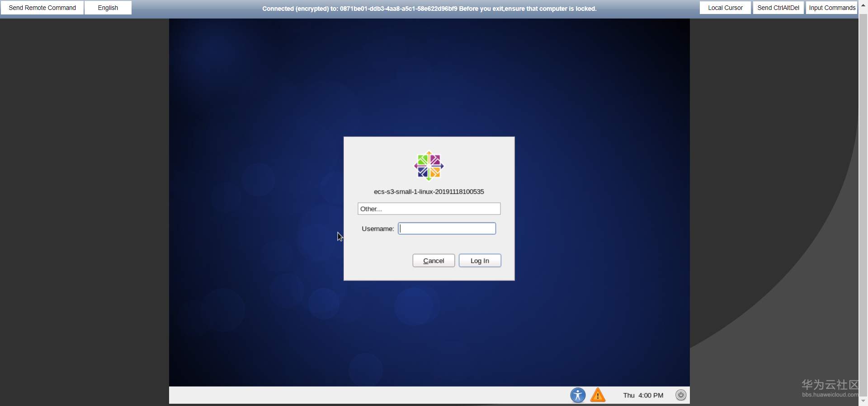
Task: Click the orange warning triangle icon
Action: point(598,395)
